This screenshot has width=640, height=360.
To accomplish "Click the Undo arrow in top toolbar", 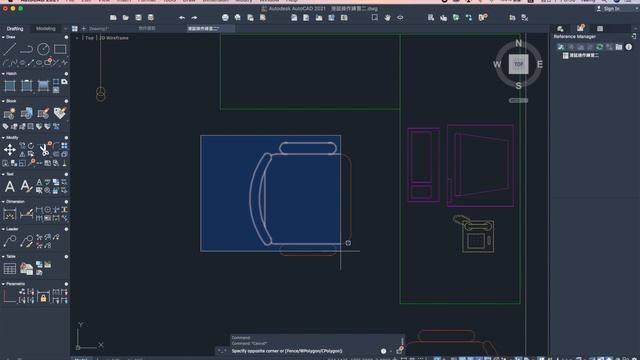I will [x=182, y=18].
